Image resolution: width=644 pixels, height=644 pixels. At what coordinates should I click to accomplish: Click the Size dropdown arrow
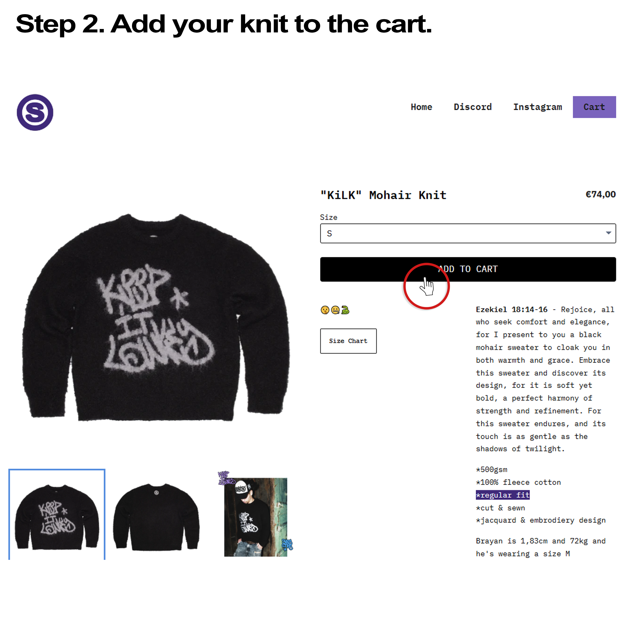tap(608, 233)
